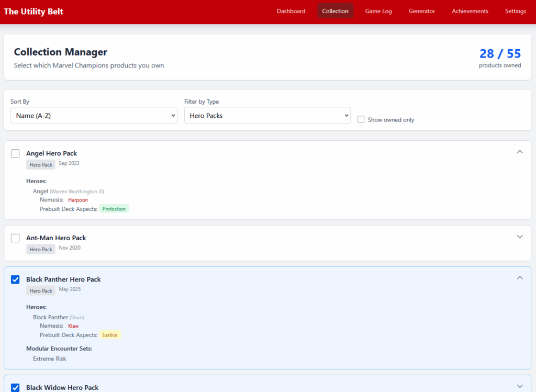Check the Angel Hero Pack checkbox
536x392 pixels.
click(x=16, y=153)
